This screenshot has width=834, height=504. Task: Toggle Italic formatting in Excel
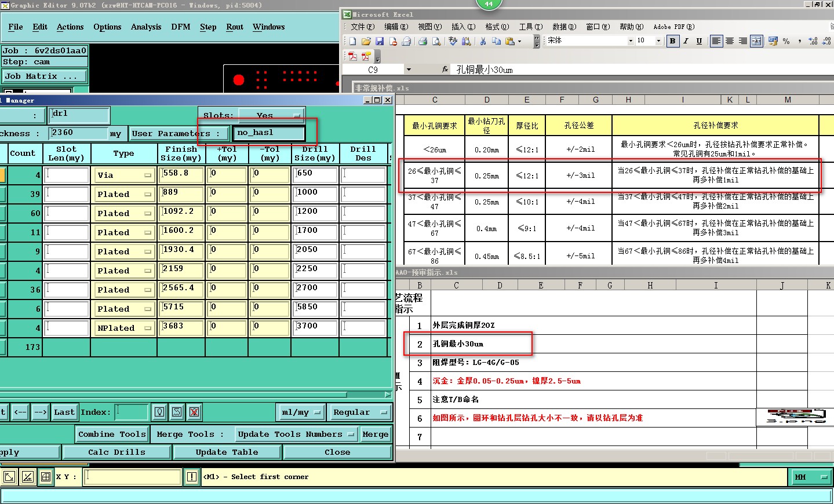(686, 41)
